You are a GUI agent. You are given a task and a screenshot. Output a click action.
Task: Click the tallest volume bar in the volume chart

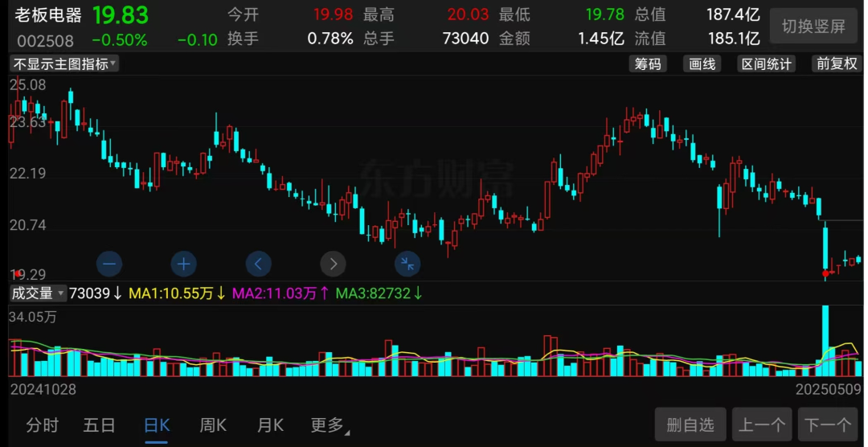pyautogui.click(x=825, y=341)
